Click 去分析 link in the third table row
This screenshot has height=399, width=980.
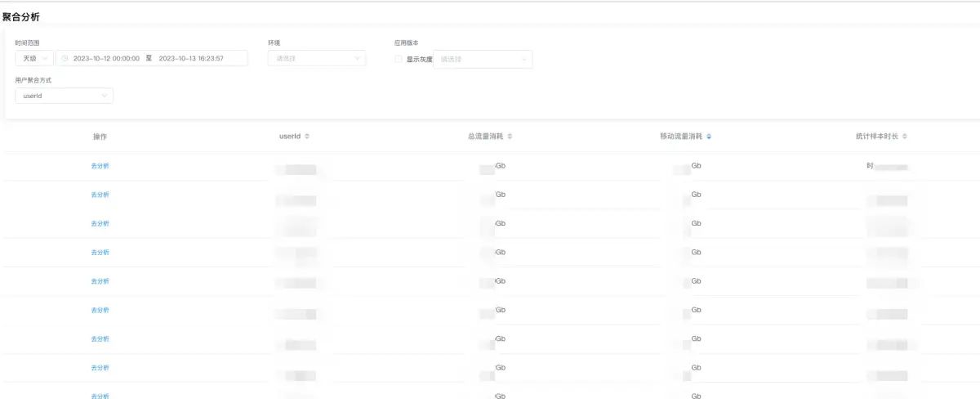tap(100, 223)
